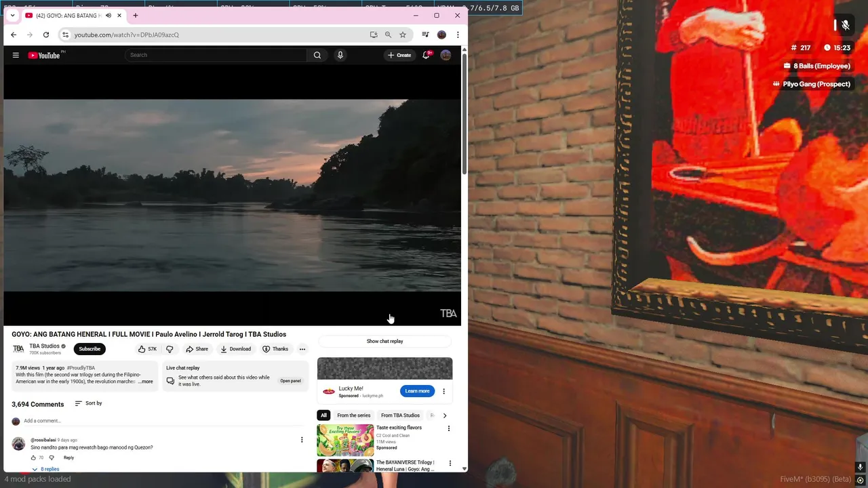Open options for the rossibalasi comment

[x=302, y=440]
